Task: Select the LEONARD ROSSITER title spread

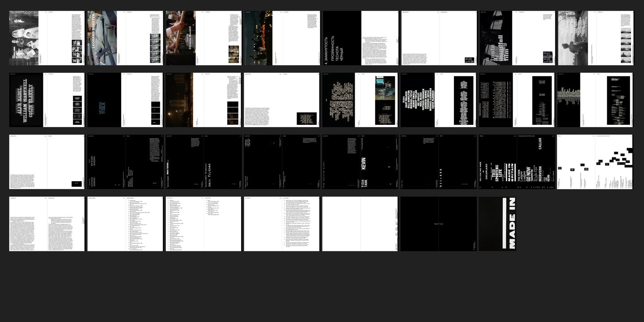Action: 125,38
